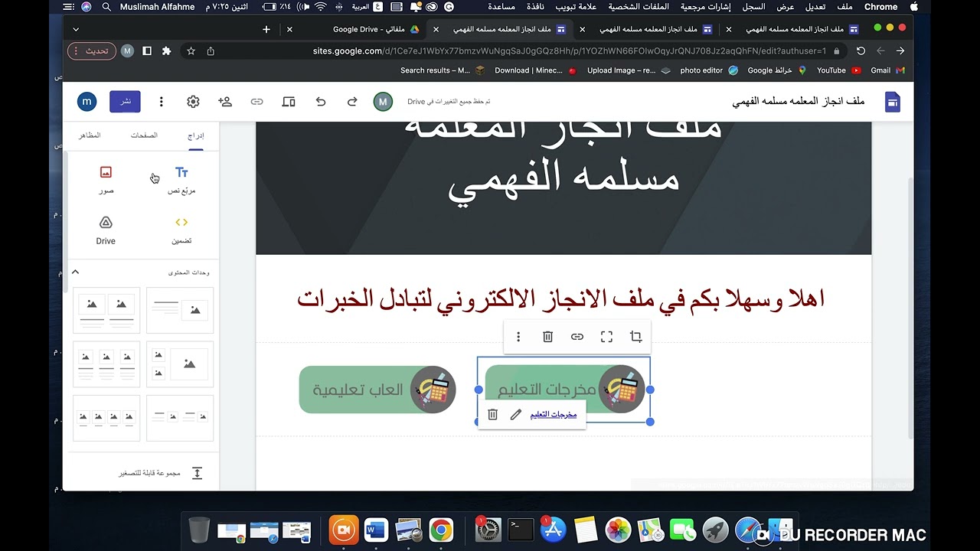Screen dimensions: 980x551
Task: Choose layout with one image and text lines
Action: tap(180, 310)
